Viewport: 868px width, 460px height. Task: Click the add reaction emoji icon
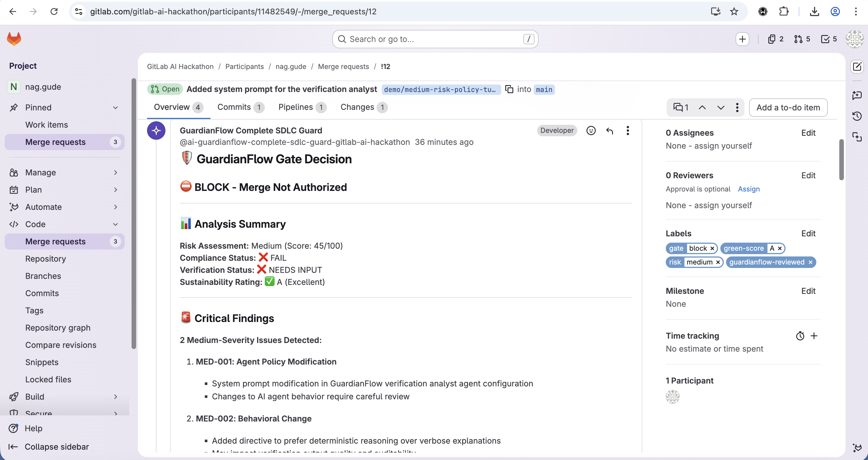pyautogui.click(x=591, y=131)
